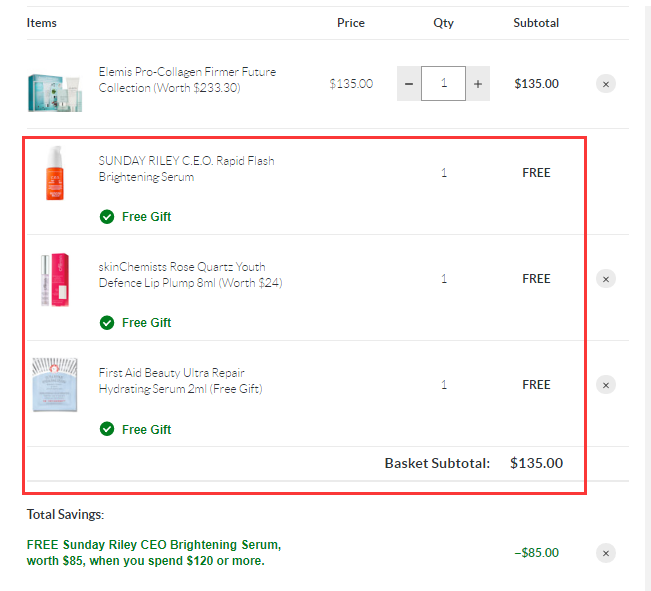The width and height of the screenshot is (651, 591).
Task: Increase quantity of Elemis Pro-Collagen Collection
Action: (x=478, y=83)
